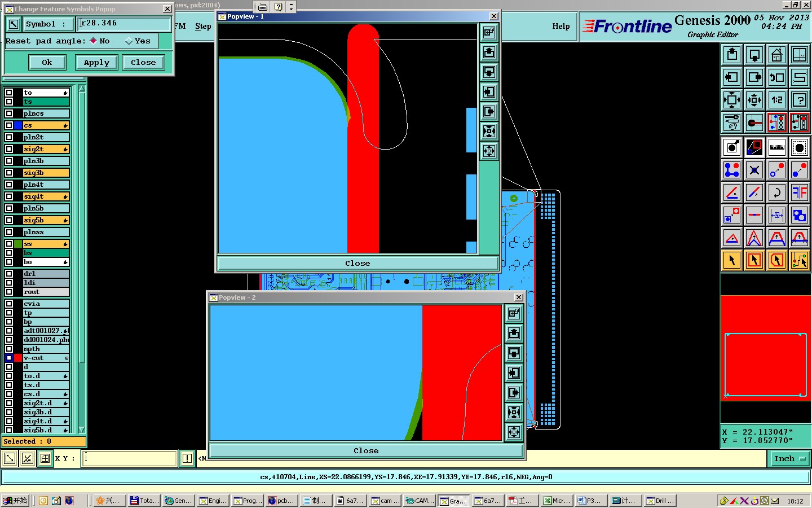812x508 pixels.
Task: Click the Close button in Symbols popup
Action: click(143, 62)
